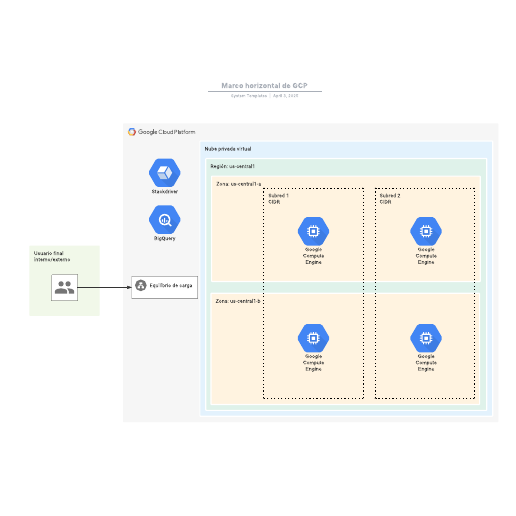This screenshot has height=516, width=516.
Task: Click the BigQuery hexagon icon
Action: coord(165,220)
